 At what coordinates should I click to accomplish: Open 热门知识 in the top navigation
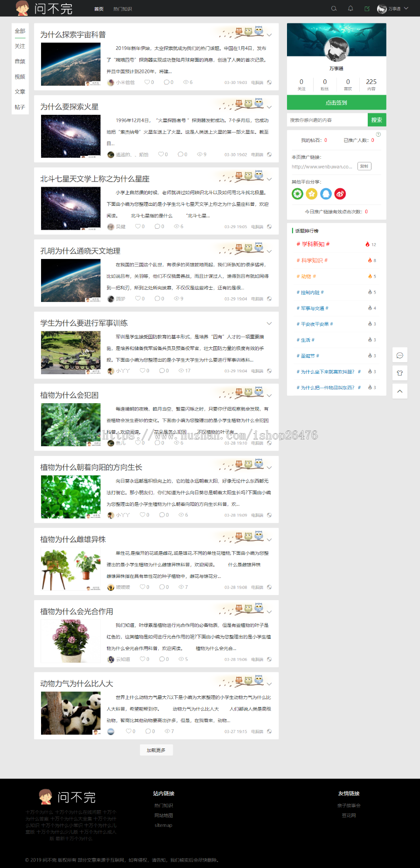(x=122, y=9)
